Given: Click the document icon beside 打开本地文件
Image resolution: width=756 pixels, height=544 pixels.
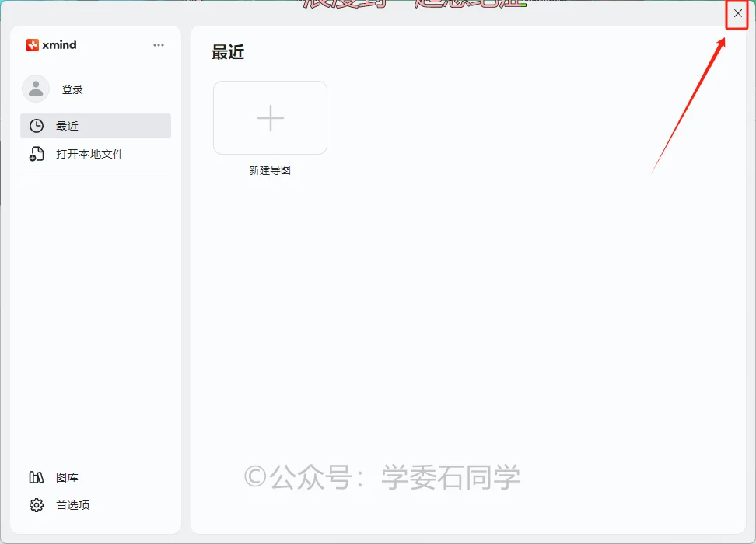Looking at the screenshot, I should tap(35, 154).
